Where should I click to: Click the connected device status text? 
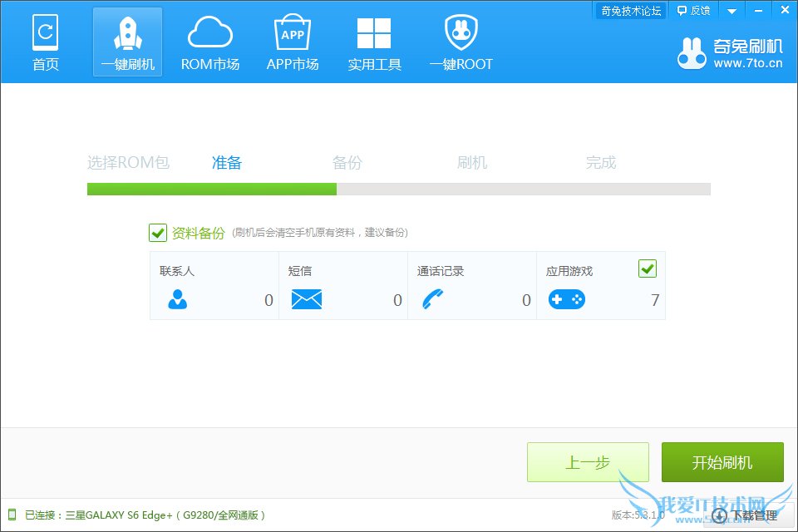pos(145,515)
